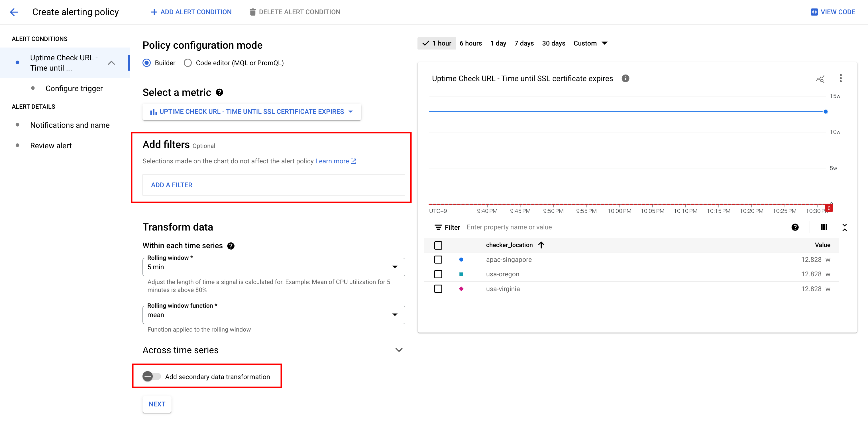Open chart three-dot more options menu
This screenshot has width=868, height=440.
click(840, 79)
